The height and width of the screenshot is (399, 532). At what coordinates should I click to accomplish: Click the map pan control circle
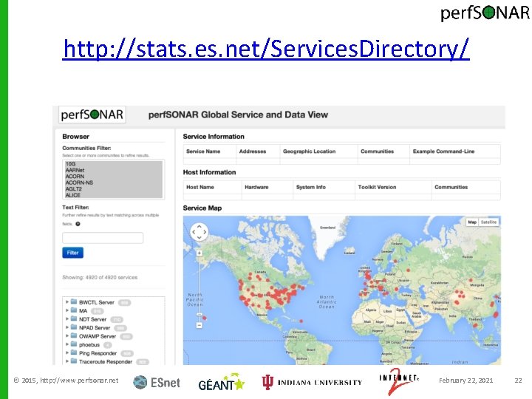coord(199,232)
